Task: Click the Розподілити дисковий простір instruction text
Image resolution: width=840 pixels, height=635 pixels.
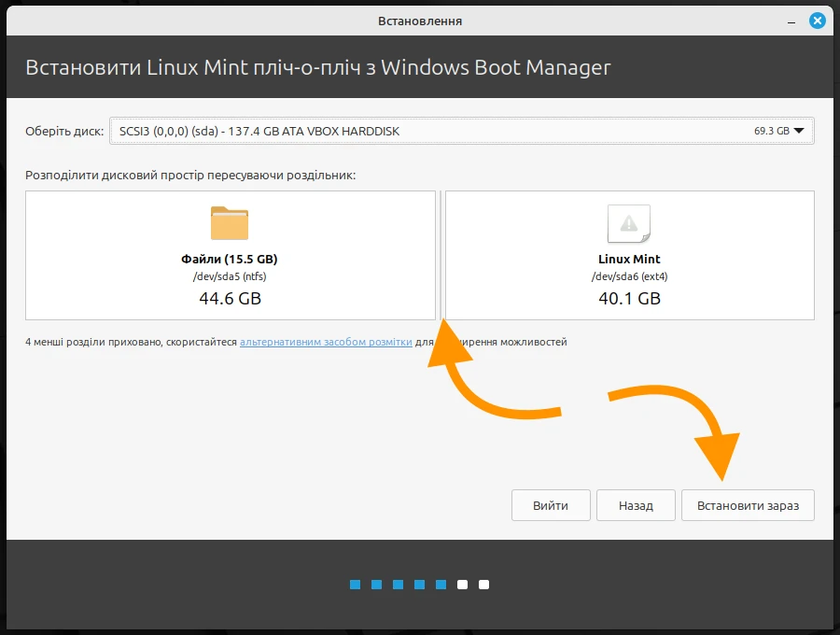Action: 190,176
